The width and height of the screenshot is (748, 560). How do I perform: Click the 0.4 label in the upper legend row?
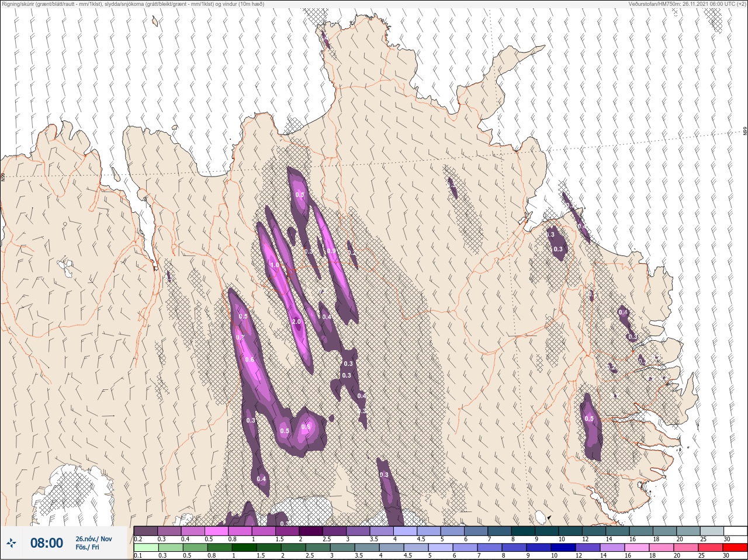(x=185, y=539)
